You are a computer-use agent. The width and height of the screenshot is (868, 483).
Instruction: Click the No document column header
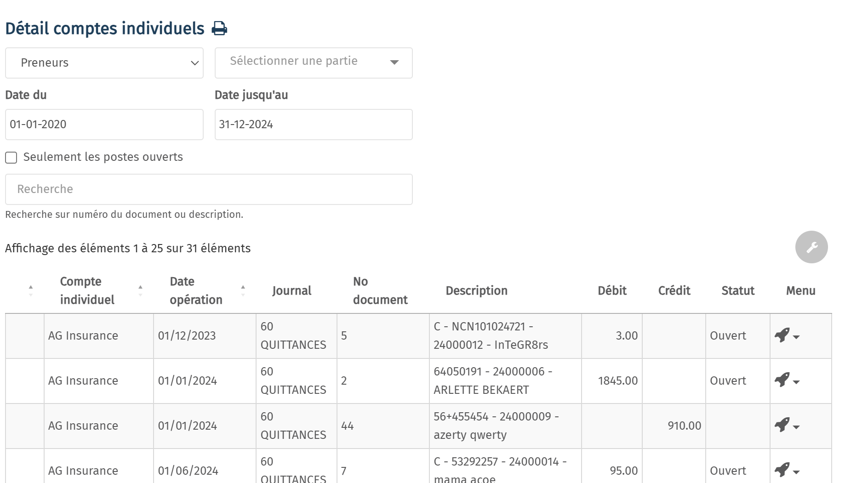point(380,290)
